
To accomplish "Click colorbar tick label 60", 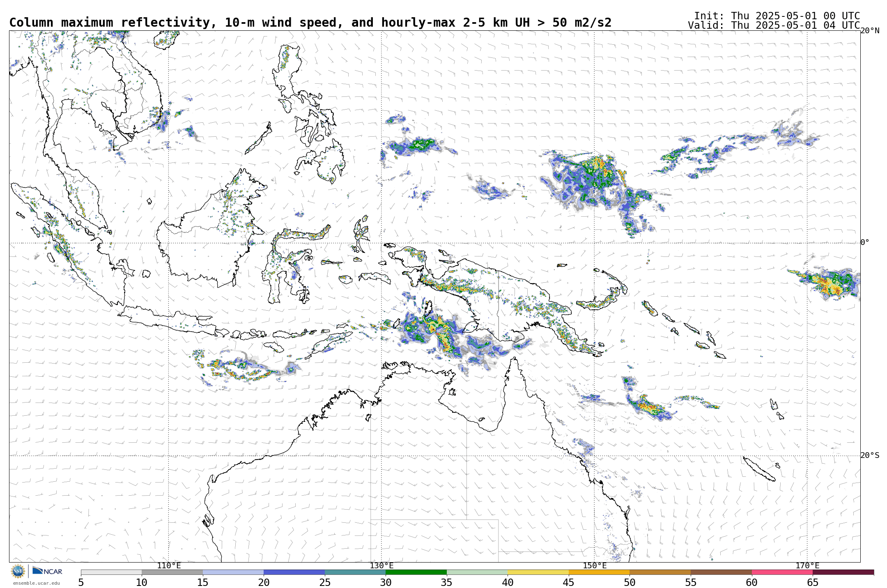I will point(752,582).
